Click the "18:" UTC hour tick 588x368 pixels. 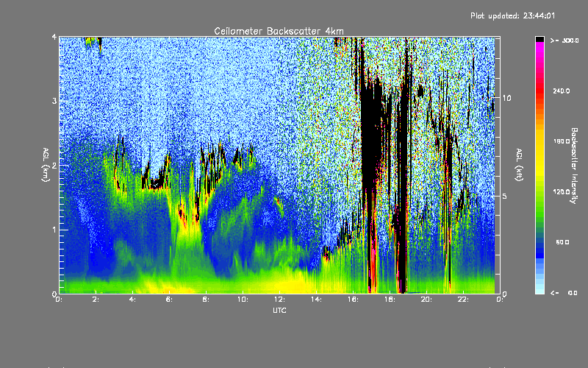[390, 300]
